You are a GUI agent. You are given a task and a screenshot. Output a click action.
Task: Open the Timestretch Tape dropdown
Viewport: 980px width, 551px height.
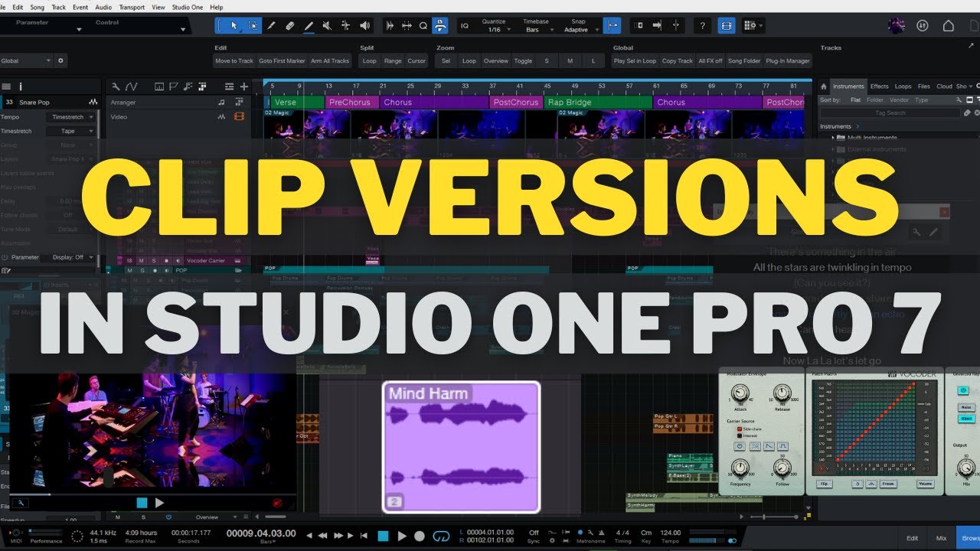(70, 131)
